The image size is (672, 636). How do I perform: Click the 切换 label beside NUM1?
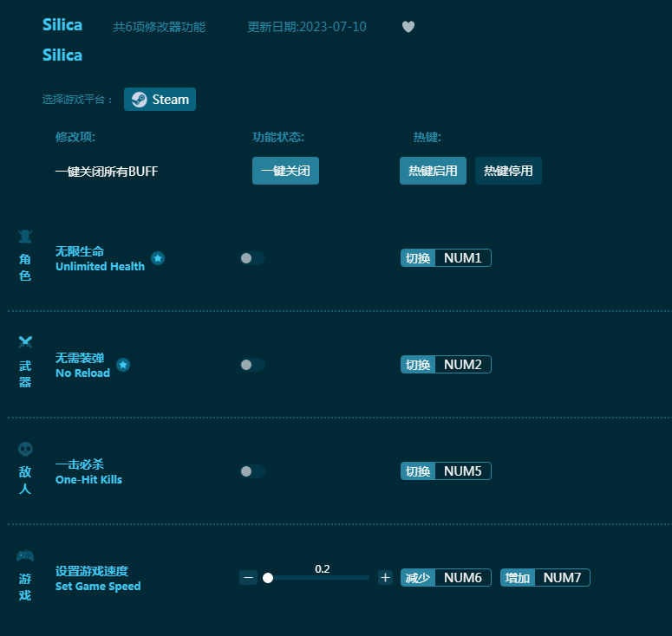(x=418, y=258)
